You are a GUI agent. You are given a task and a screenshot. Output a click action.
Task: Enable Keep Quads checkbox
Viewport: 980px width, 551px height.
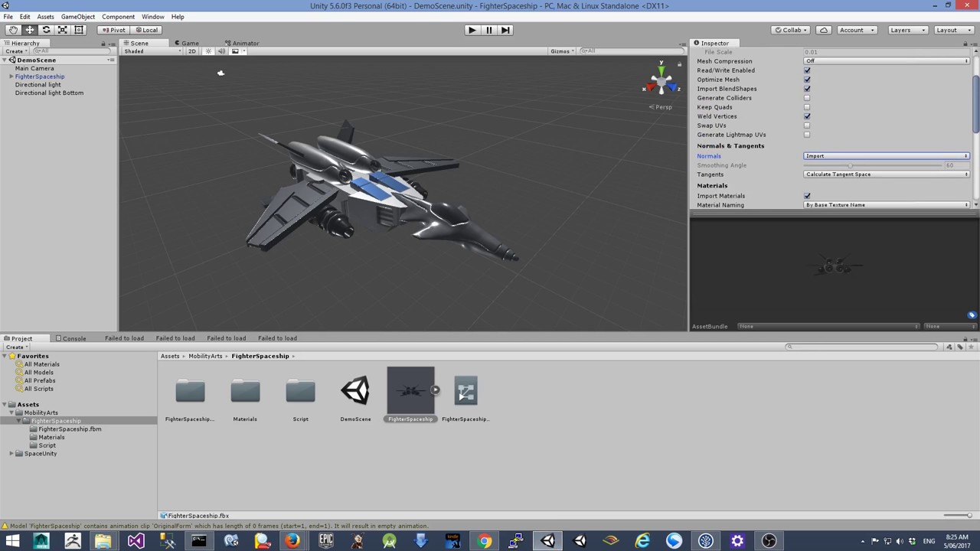807,107
